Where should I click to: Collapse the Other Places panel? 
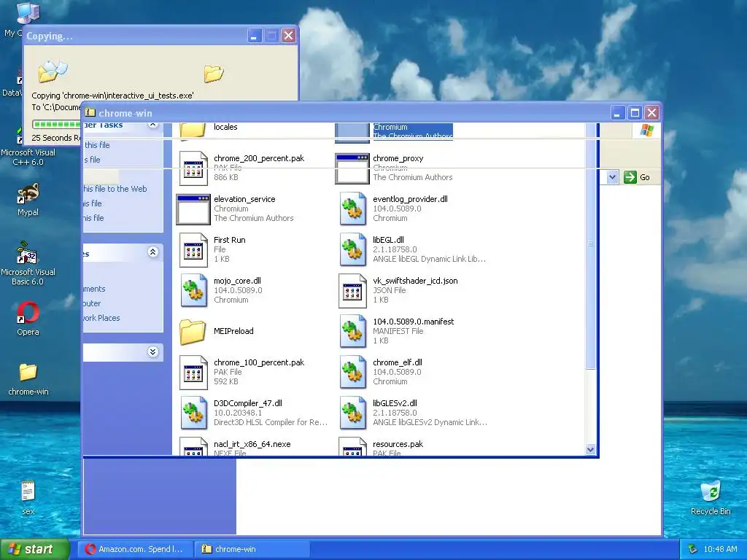pyautogui.click(x=153, y=252)
